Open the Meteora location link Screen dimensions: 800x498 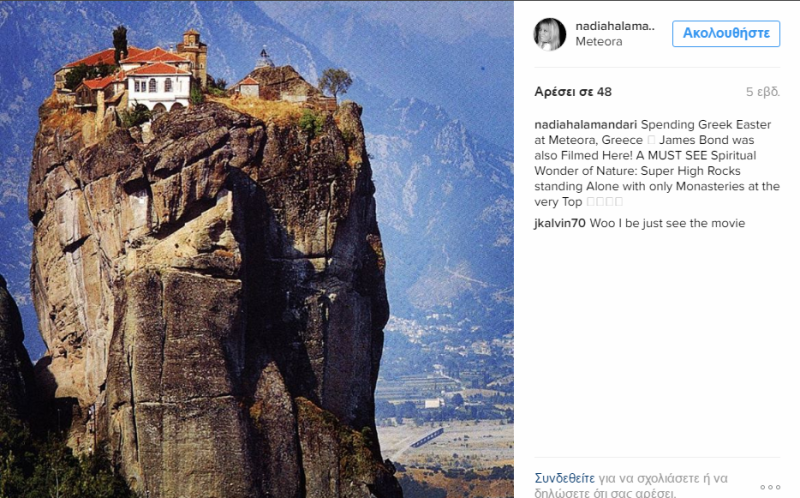tap(598, 42)
